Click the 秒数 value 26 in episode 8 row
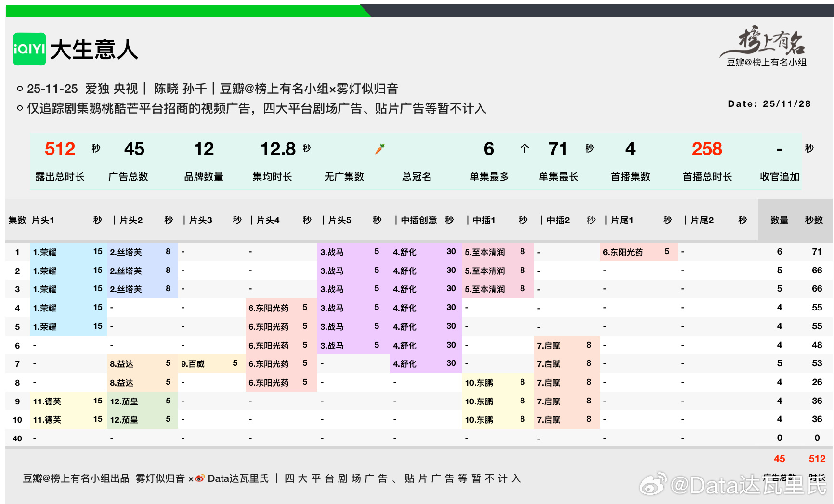834x504 pixels. 817,382
